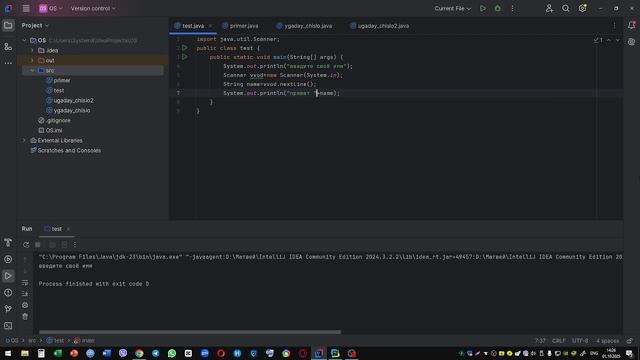
Task: Toggle soft-wrap in the console
Action: click(25, 282)
